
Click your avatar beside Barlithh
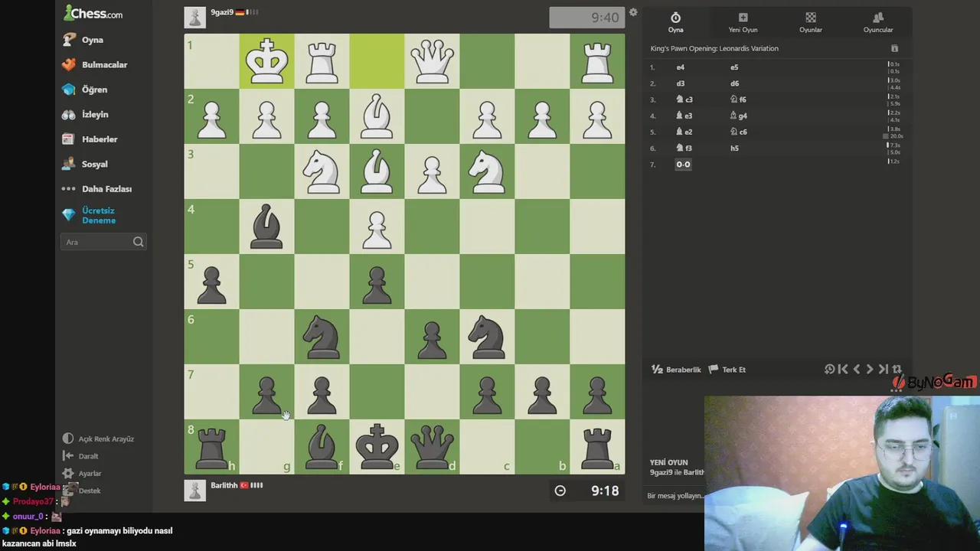pyautogui.click(x=195, y=491)
